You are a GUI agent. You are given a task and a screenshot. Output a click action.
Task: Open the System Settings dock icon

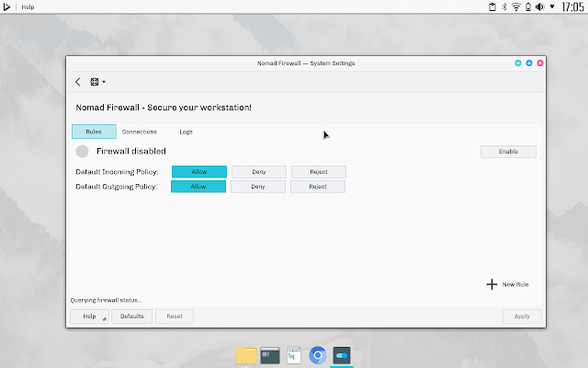342,355
